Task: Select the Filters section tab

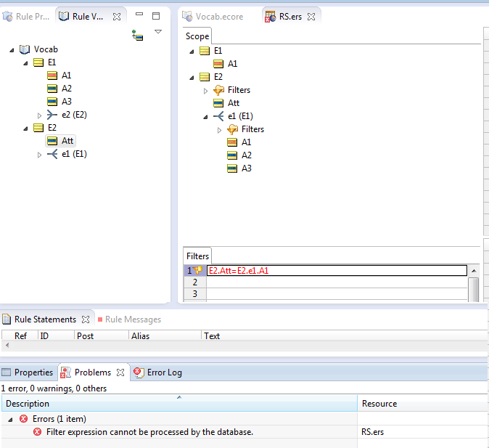Action: click(197, 256)
